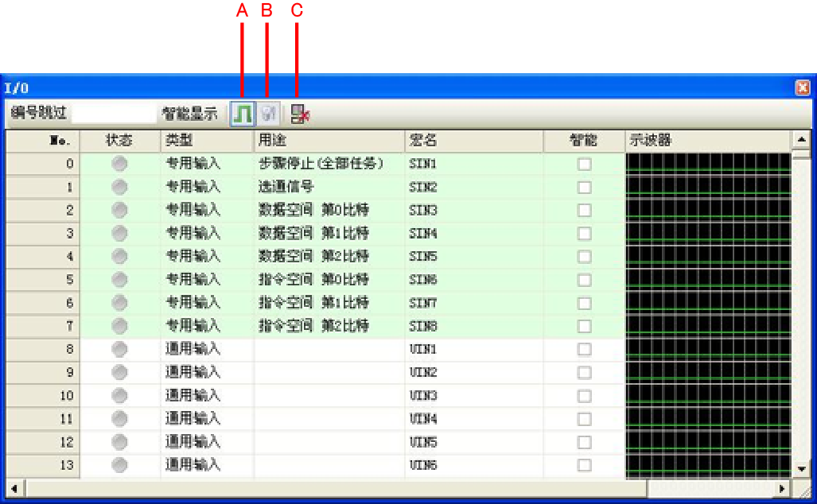Close the I/O window
This screenshot has width=817, height=504.
(x=803, y=88)
